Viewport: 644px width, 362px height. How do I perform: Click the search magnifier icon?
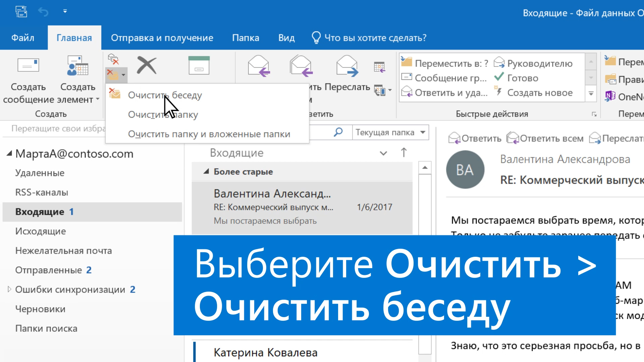coord(338,132)
